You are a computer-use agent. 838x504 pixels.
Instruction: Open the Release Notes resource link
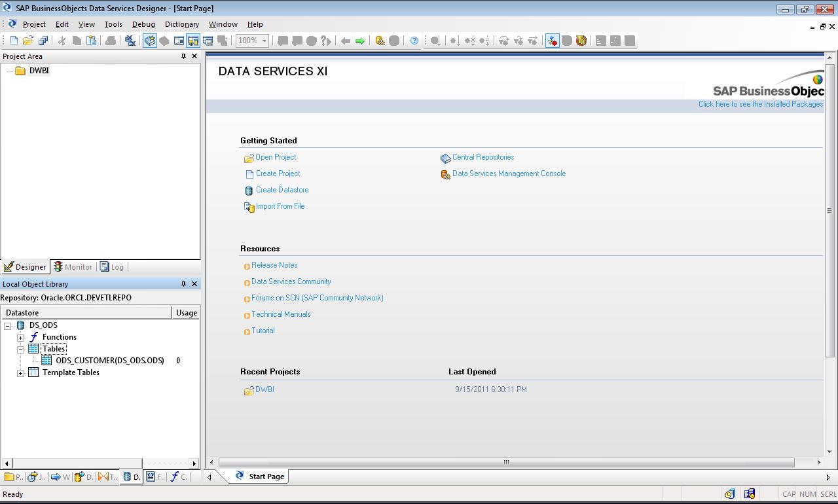274,265
